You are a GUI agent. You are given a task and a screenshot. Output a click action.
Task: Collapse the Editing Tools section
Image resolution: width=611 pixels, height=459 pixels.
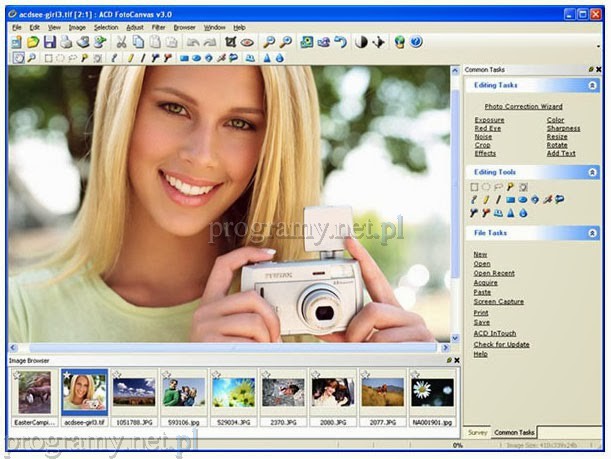(x=592, y=172)
